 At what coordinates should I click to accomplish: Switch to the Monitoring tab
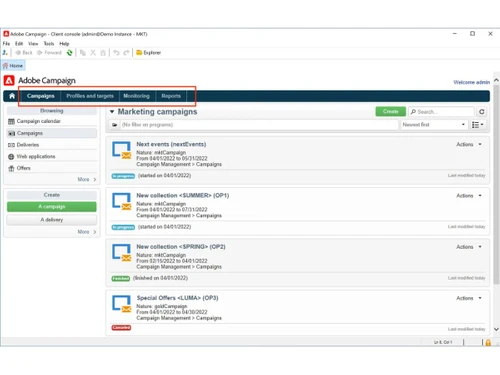(136, 96)
